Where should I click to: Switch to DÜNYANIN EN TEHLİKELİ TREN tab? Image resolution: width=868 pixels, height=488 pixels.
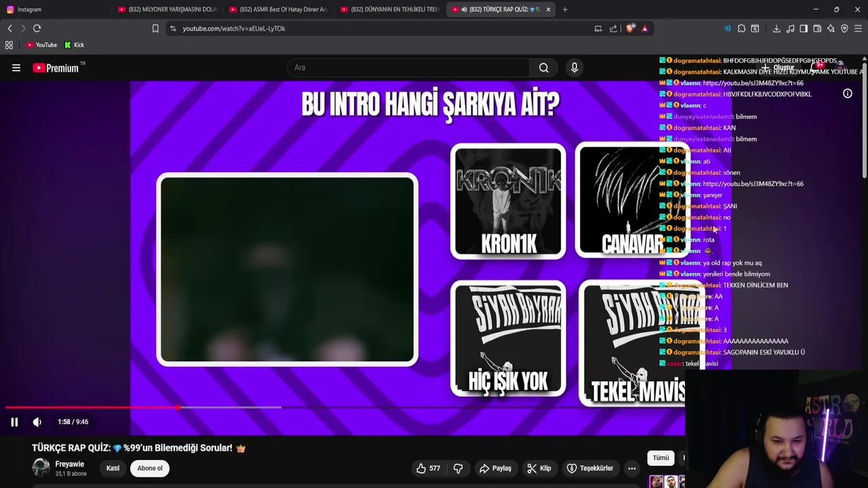click(390, 9)
